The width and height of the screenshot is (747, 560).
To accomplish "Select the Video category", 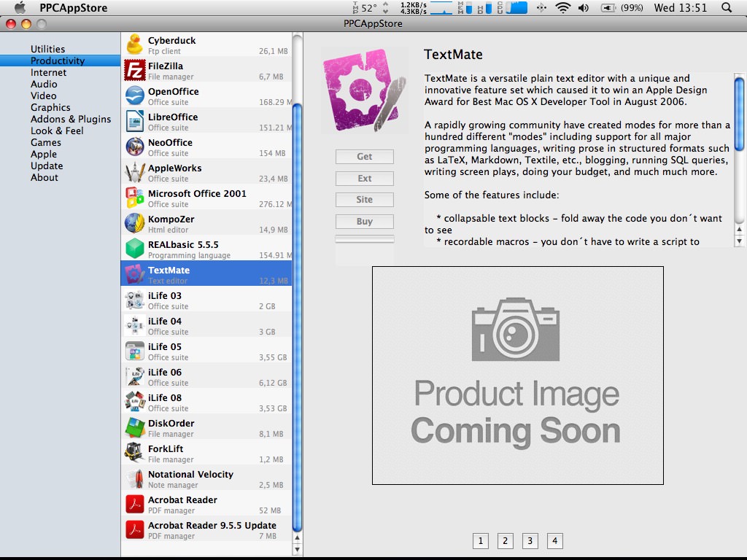I will (x=43, y=96).
